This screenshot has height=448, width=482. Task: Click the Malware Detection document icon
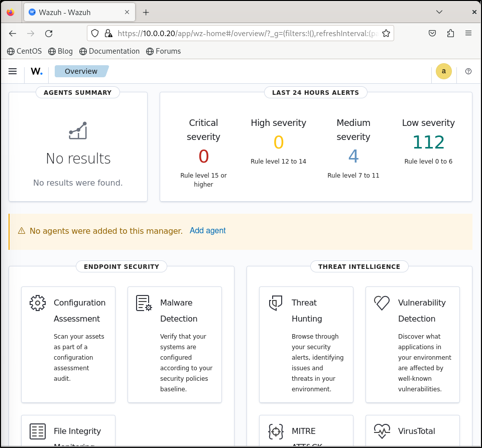tap(144, 303)
